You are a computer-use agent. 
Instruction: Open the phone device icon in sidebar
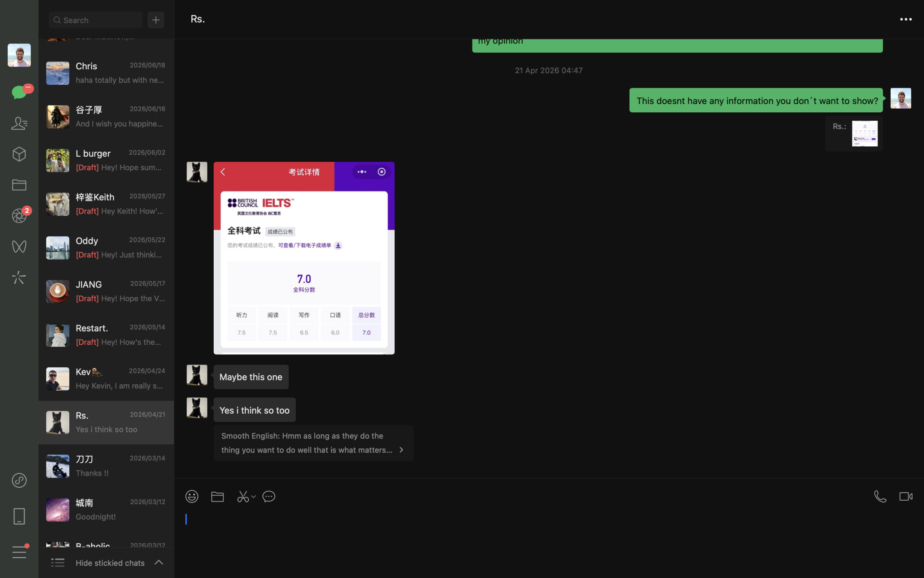pyautogui.click(x=19, y=516)
